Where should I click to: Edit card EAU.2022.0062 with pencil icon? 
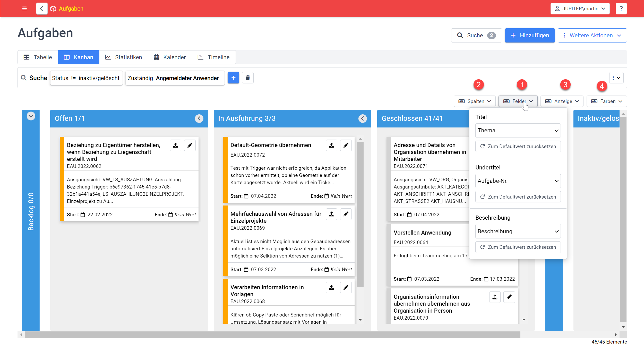[190, 145]
